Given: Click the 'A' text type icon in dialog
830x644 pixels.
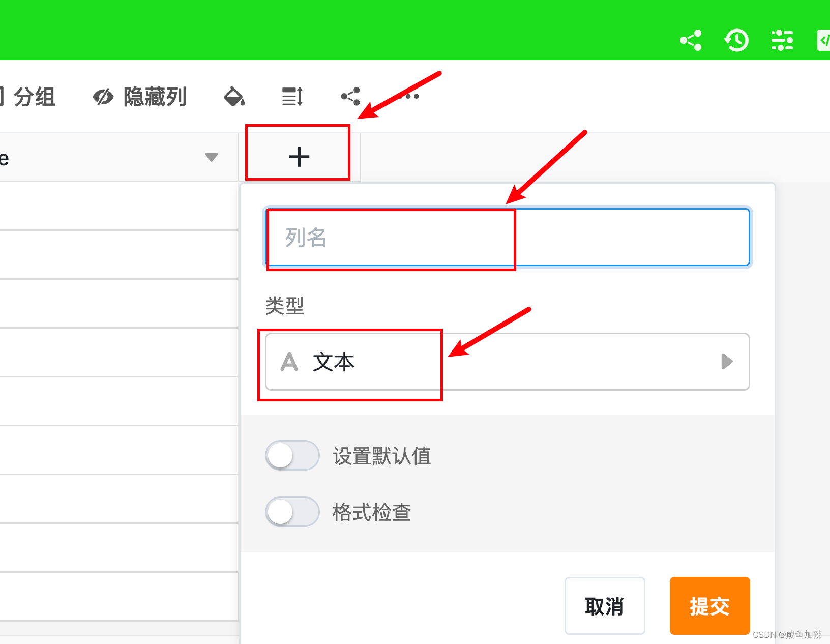Looking at the screenshot, I should coord(289,362).
